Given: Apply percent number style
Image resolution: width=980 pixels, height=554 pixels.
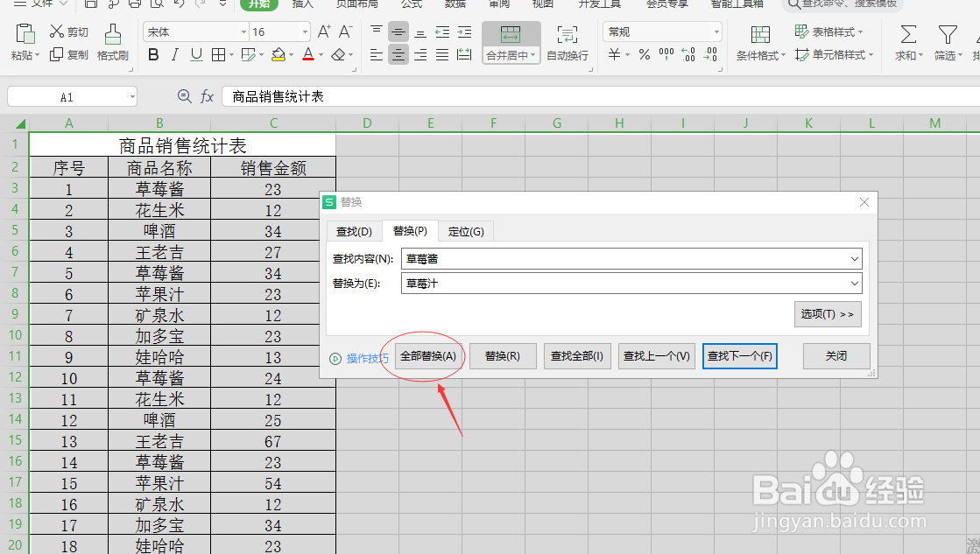Looking at the screenshot, I should tap(644, 54).
